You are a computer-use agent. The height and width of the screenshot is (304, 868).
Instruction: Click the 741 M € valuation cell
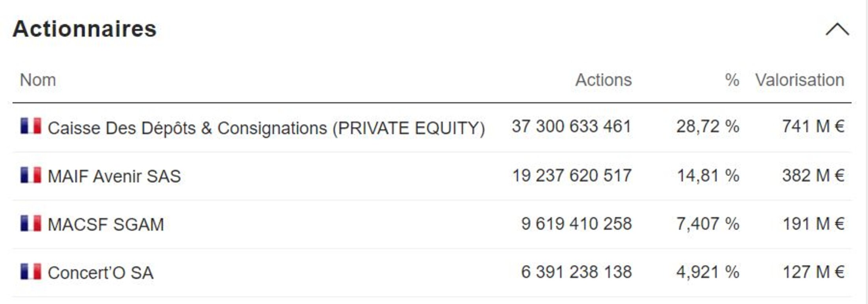coord(813,127)
